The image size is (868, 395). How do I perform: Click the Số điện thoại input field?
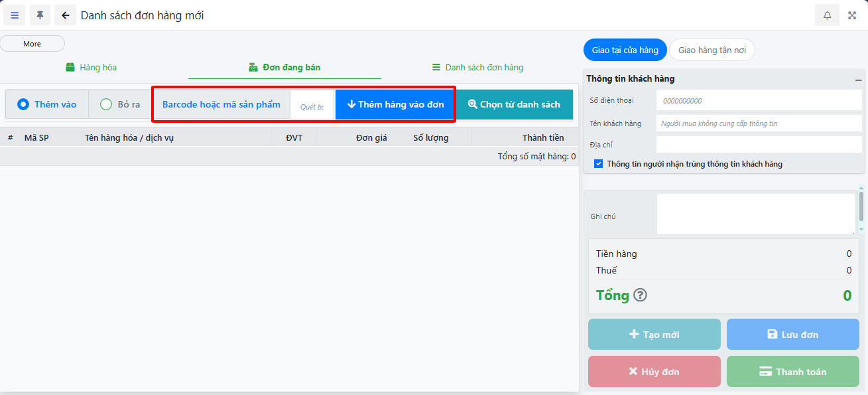coord(759,101)
